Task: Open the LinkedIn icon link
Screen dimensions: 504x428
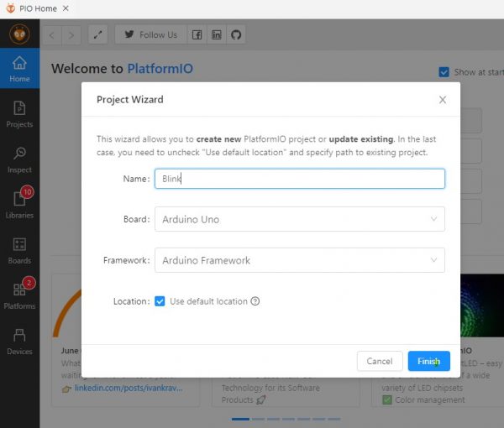Action: (x=217, y=34)
